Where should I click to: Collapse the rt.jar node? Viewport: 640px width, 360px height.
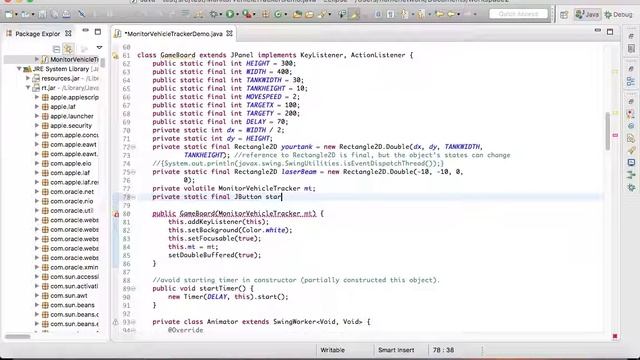pos(28,88)
